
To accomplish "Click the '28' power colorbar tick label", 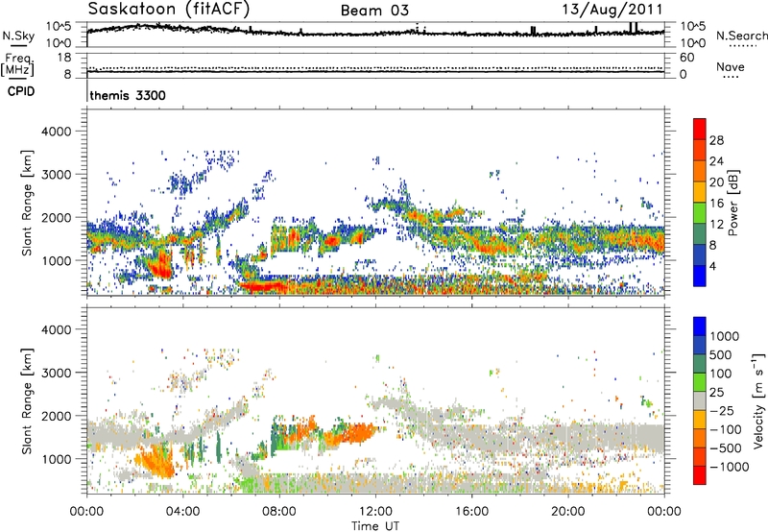I will (716, 140).
